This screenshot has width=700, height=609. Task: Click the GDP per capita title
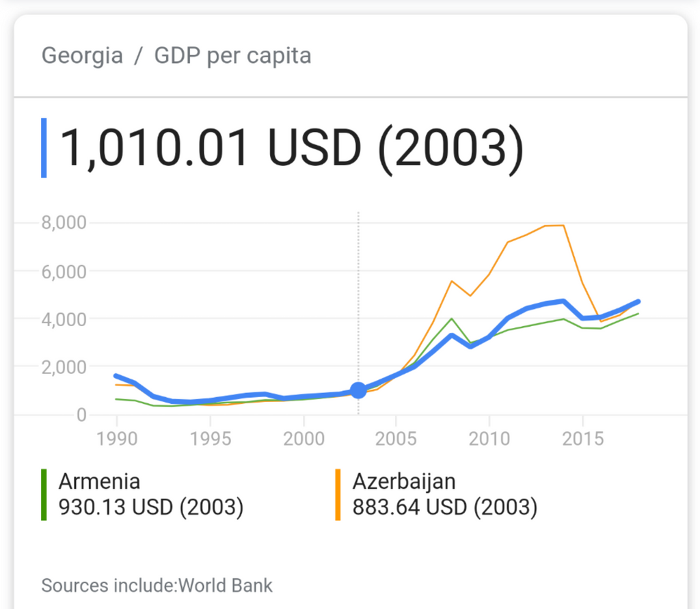(232, 56)
